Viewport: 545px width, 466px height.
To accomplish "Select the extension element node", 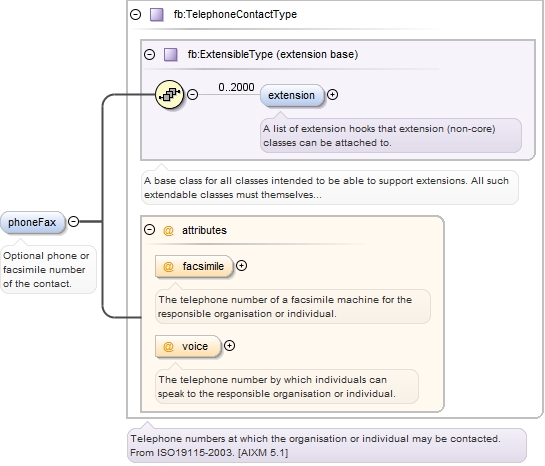I will point(292,95).
